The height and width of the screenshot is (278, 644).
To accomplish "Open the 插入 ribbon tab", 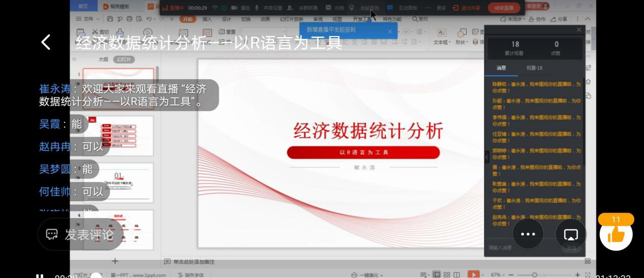I will coord(207,19).
